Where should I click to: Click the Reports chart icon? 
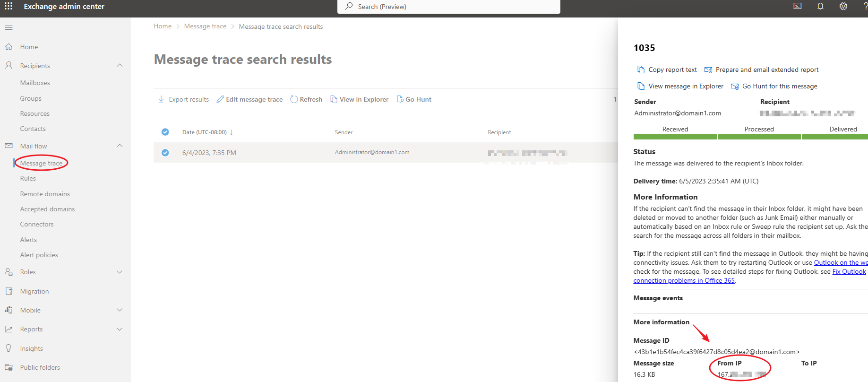[x=9, y=329]
